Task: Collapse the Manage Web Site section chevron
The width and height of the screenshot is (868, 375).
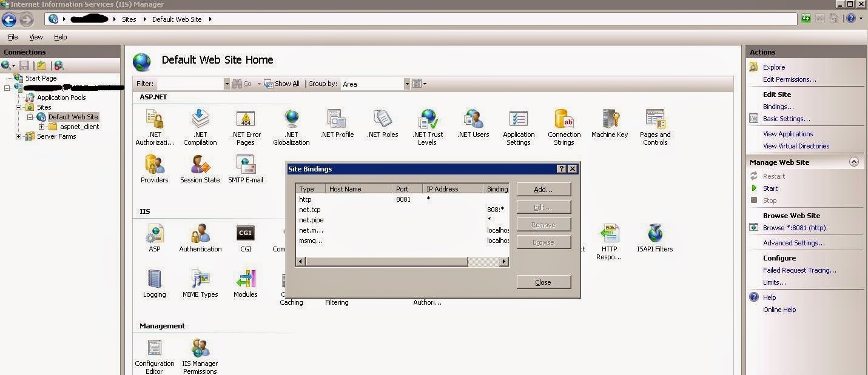Action: [x=853, y=162]
